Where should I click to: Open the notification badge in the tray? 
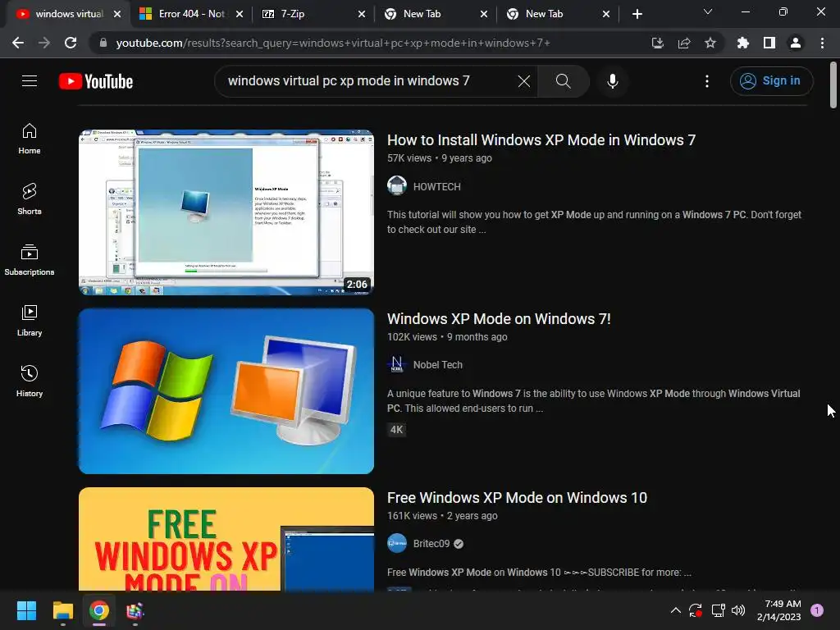pyautogui.click(x=816, y=610)
